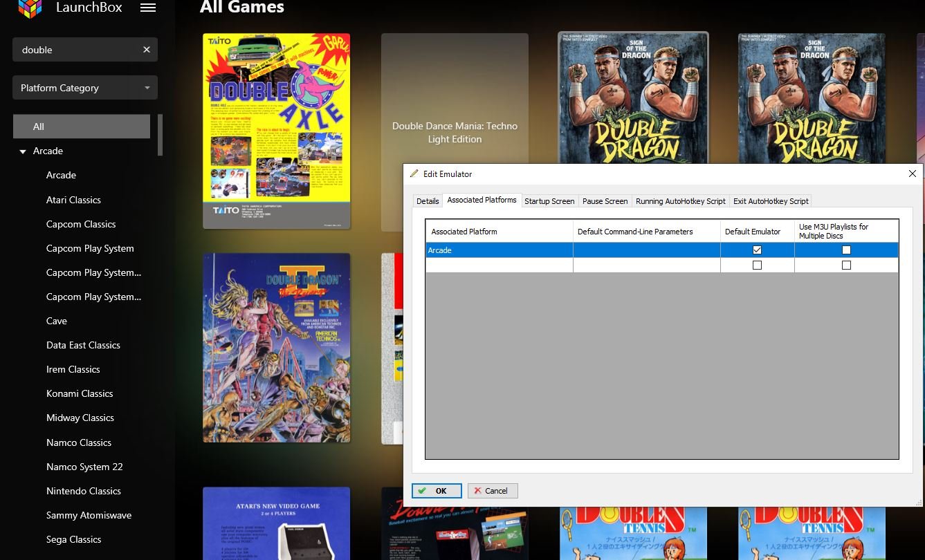Open Exit AutoHotkey Script tab
Image resolution: width=925 pixels, height=560 pixels.
click(x=771, y=201)
